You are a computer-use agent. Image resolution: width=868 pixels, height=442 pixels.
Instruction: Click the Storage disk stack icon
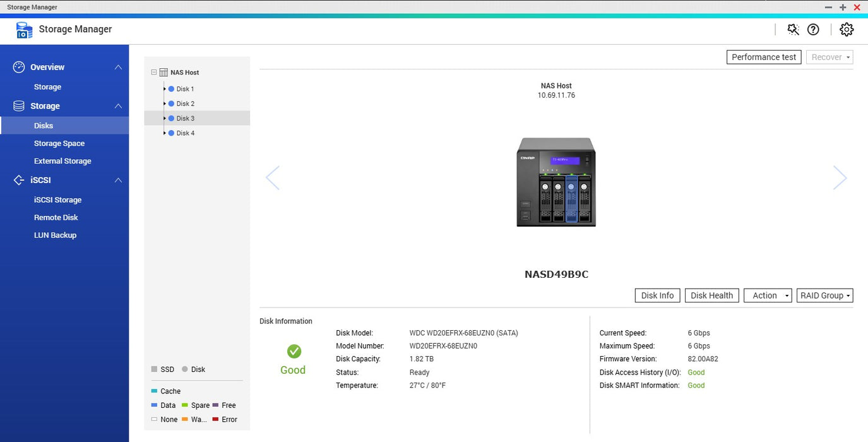pos(19,106)
